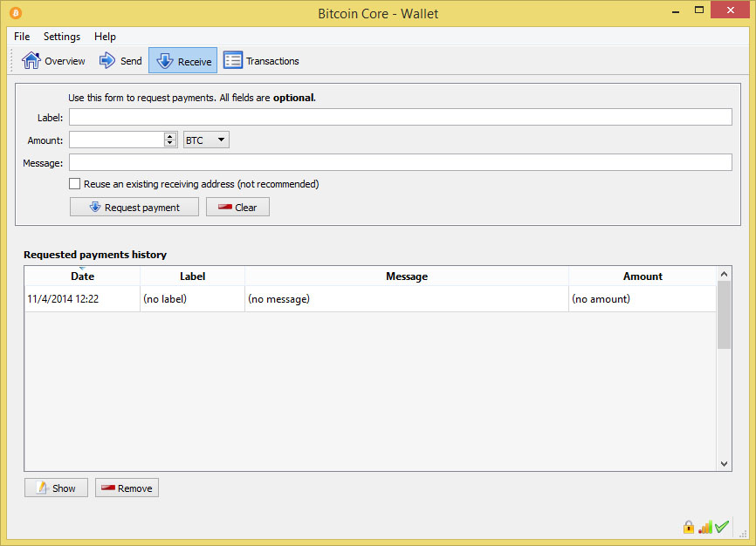Image resolution: width=756 pixels, height=546 pixels.
Task: Open the File menu
Action: coord(22,37)
